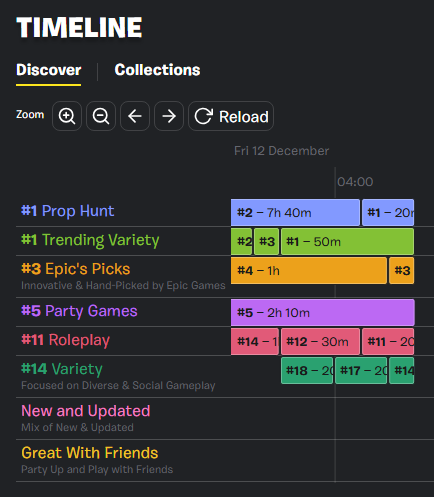The height and width of the screenshot is (497, 434).
Task: Click the Zoom label text
Action: pos(30,115)
